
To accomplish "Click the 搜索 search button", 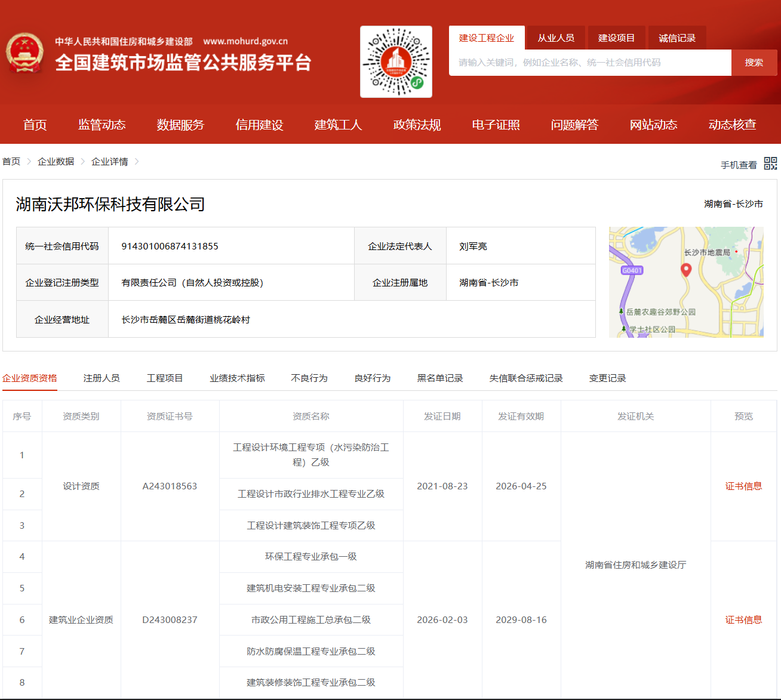I will point(754,62).
